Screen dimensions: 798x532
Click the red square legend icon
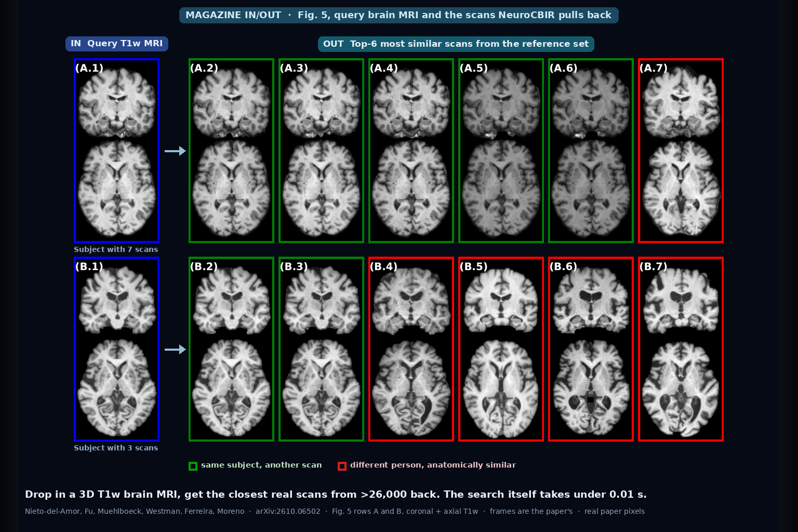[x=342, y=466]
